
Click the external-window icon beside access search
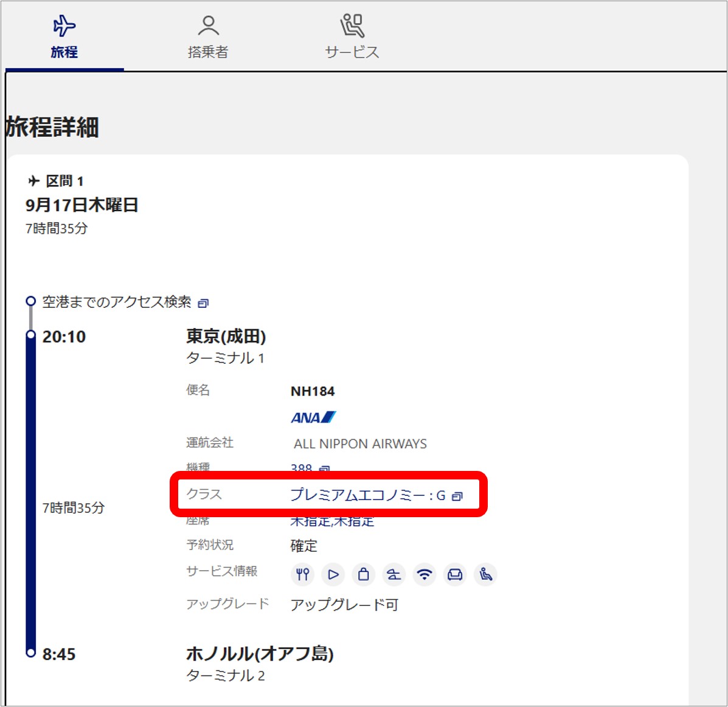(x=203, y=304)
